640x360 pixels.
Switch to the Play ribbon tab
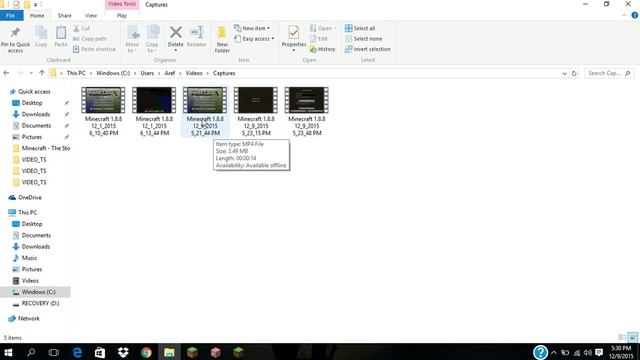(122, 16)
